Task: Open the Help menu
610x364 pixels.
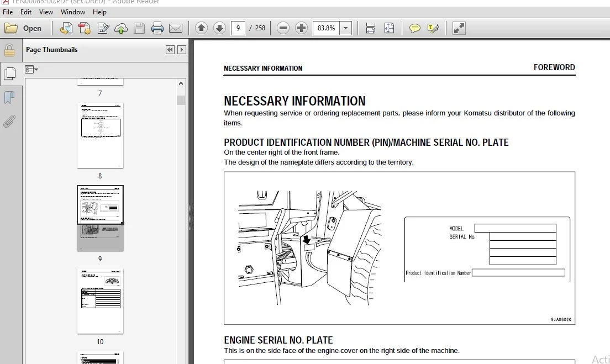Action: tap(99, 12)
